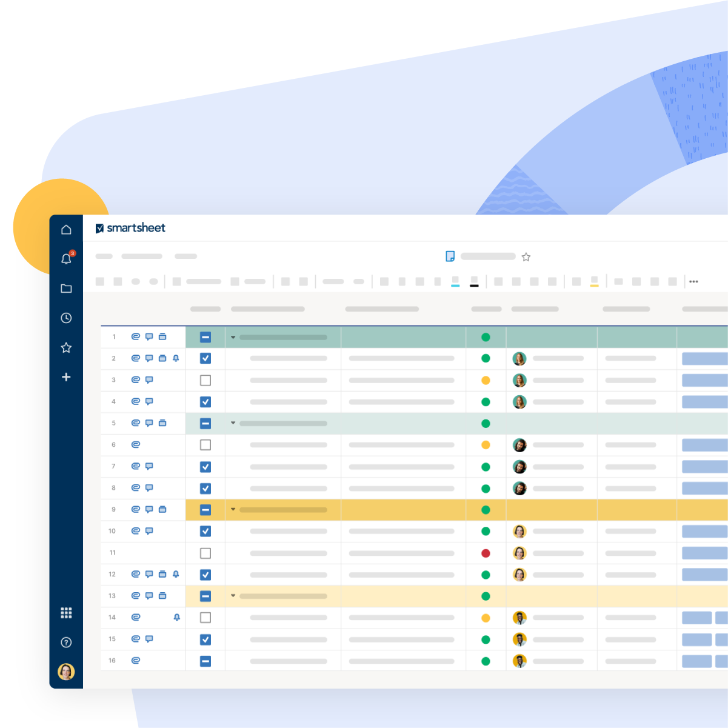728x728 pixels.
Task: Click the yellow status dot on row 14
Action: (x=486, y=618)
